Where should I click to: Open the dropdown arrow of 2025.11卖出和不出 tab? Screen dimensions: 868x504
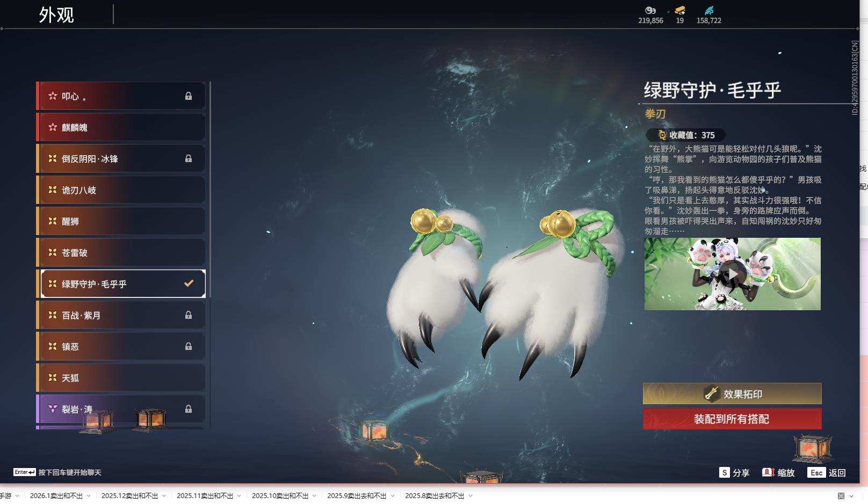click(239, 496)
